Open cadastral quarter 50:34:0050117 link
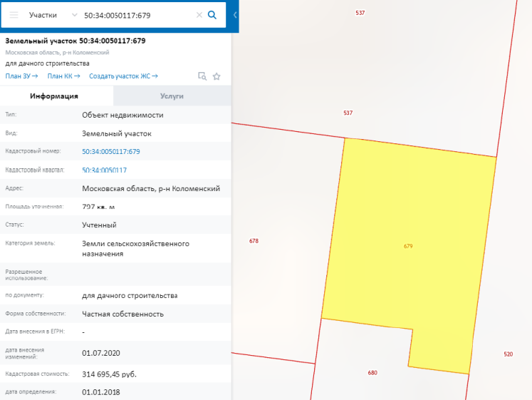This screenshot has height=400, width=532. pyautogui.click(x=104, y=170)
